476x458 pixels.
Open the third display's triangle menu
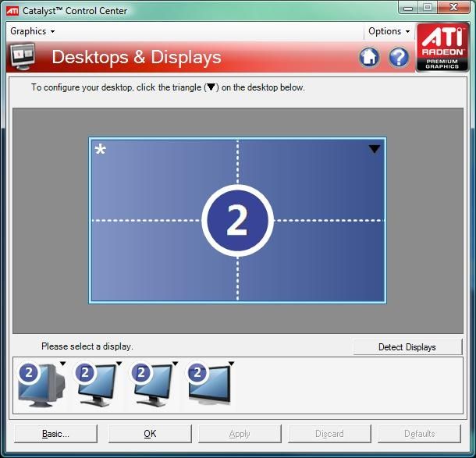point(175,364)
